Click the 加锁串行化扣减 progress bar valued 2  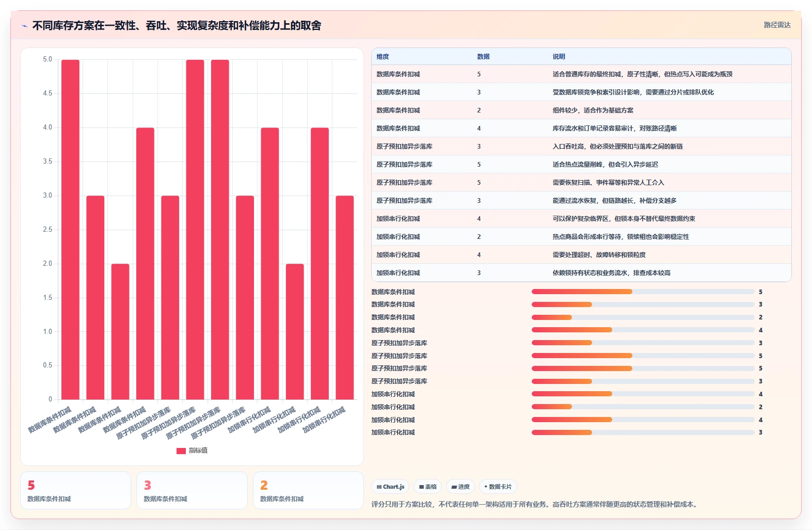point(643,407)
